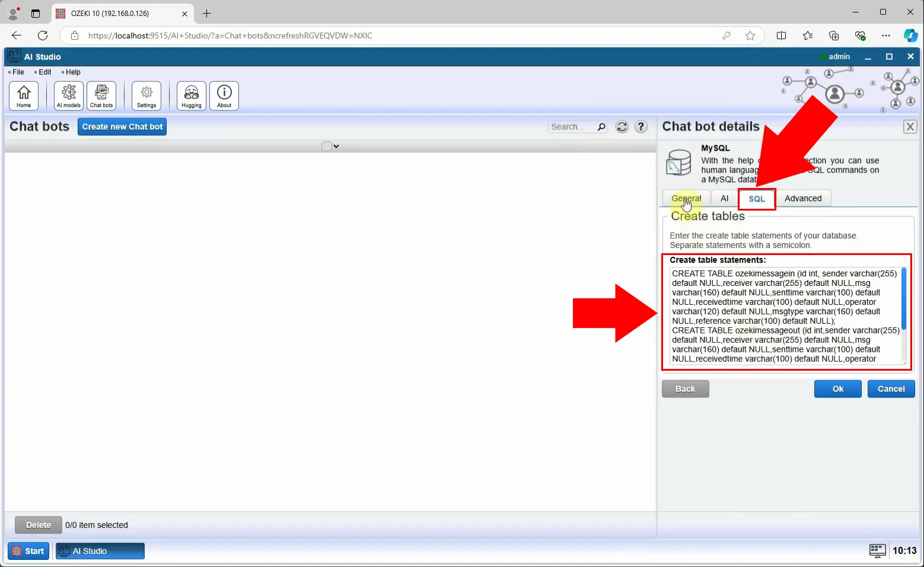Toggle the select-all checkbox in list header
924x567 pixels.
326,146
